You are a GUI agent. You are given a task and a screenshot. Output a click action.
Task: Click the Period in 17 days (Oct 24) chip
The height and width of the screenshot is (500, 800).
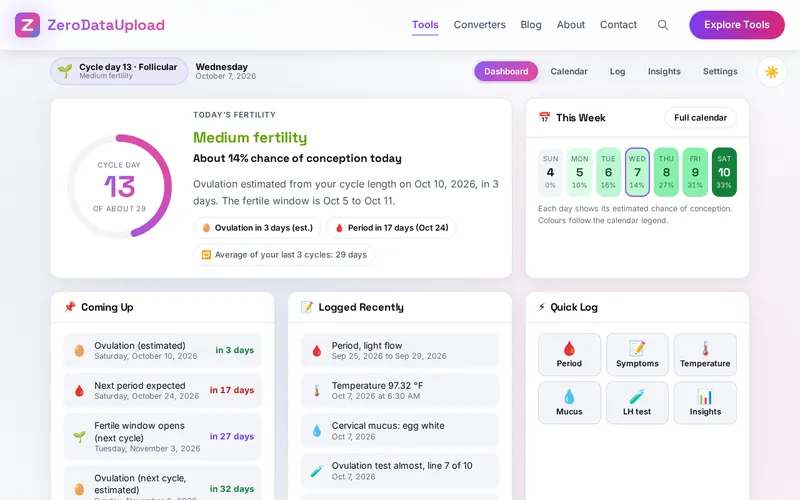pyautogui.click(x=391, y=228)
